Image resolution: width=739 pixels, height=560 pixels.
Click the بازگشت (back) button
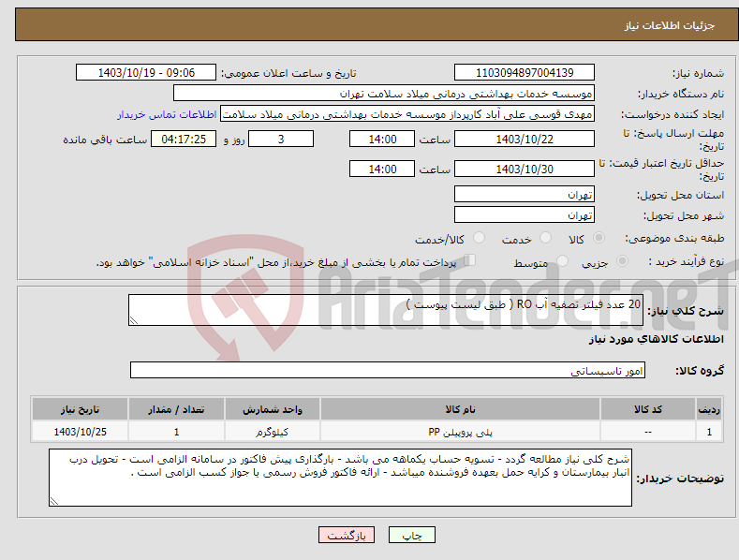(347, 535)
